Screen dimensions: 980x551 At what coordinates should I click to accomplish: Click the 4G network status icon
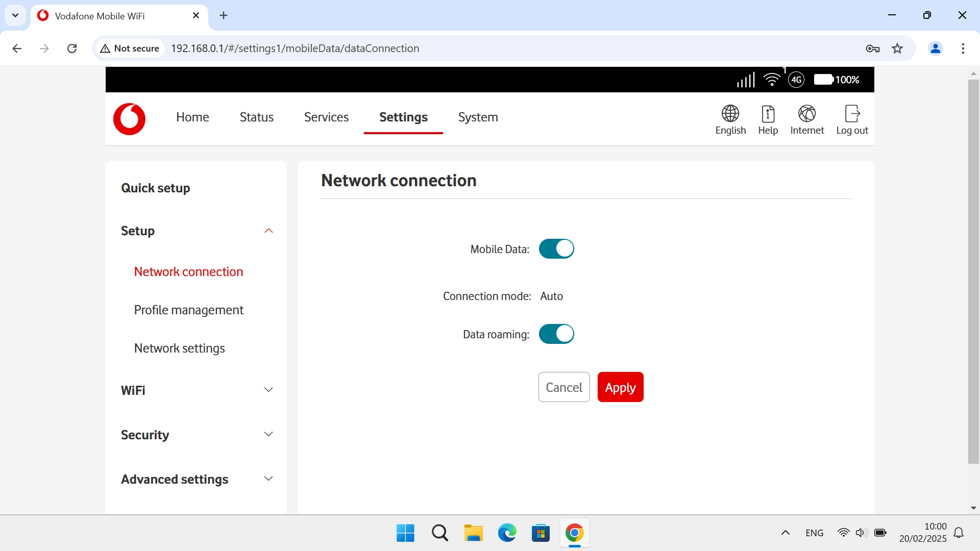(x=796, y=80)
